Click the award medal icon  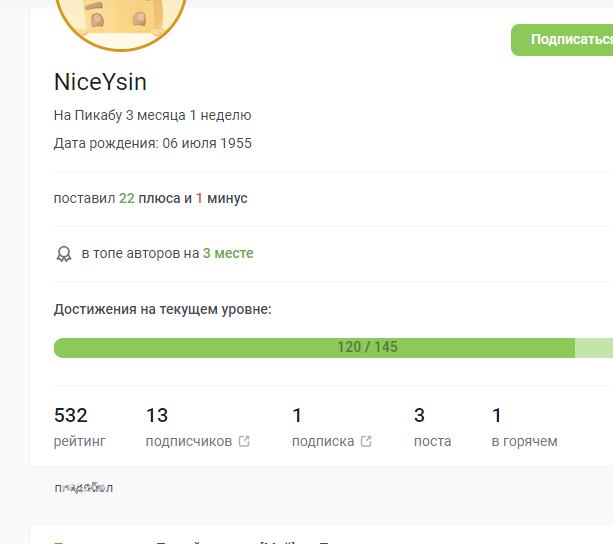point(64,254)
